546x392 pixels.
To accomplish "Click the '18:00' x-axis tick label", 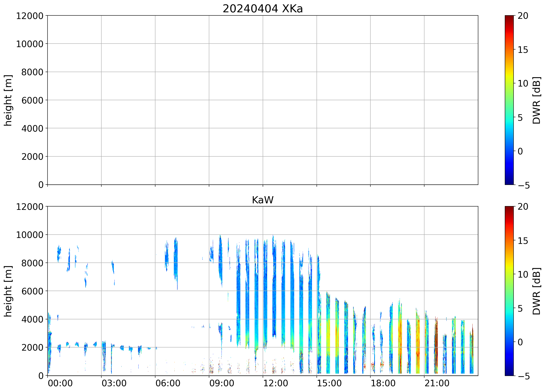I will pyautogui.click(x=383, y=383).
